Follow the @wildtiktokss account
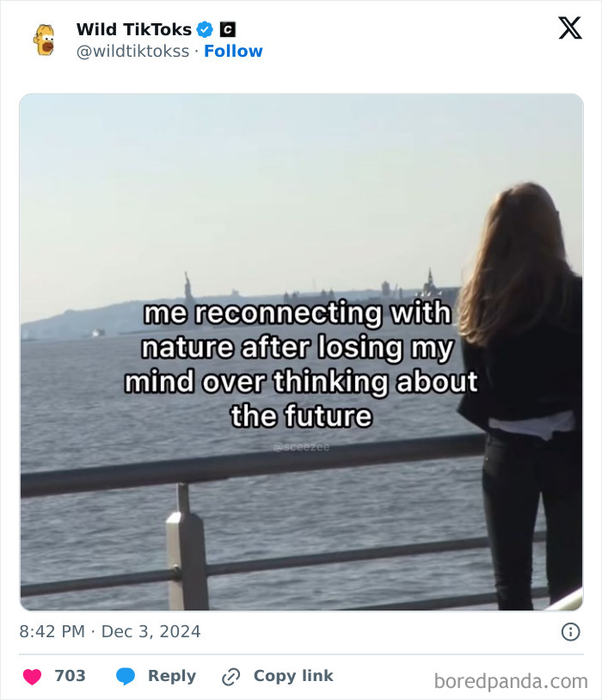602x700 pixels. 232,51
